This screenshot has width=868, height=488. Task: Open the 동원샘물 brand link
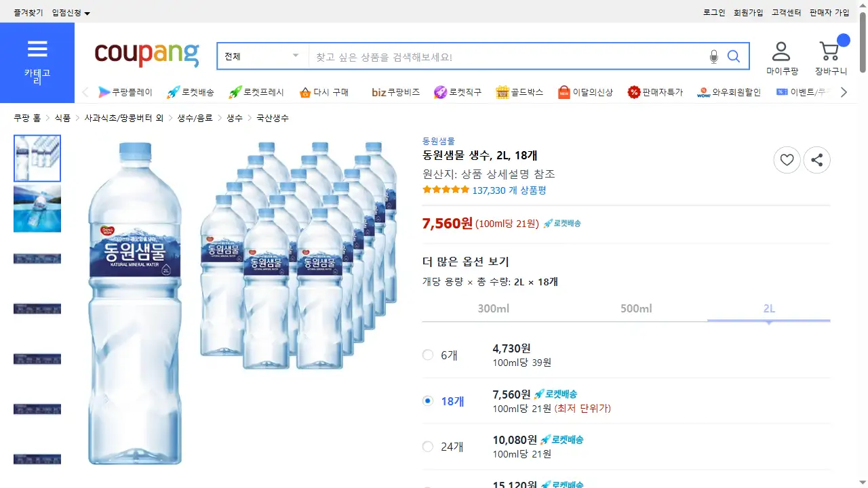coord(439,142)
